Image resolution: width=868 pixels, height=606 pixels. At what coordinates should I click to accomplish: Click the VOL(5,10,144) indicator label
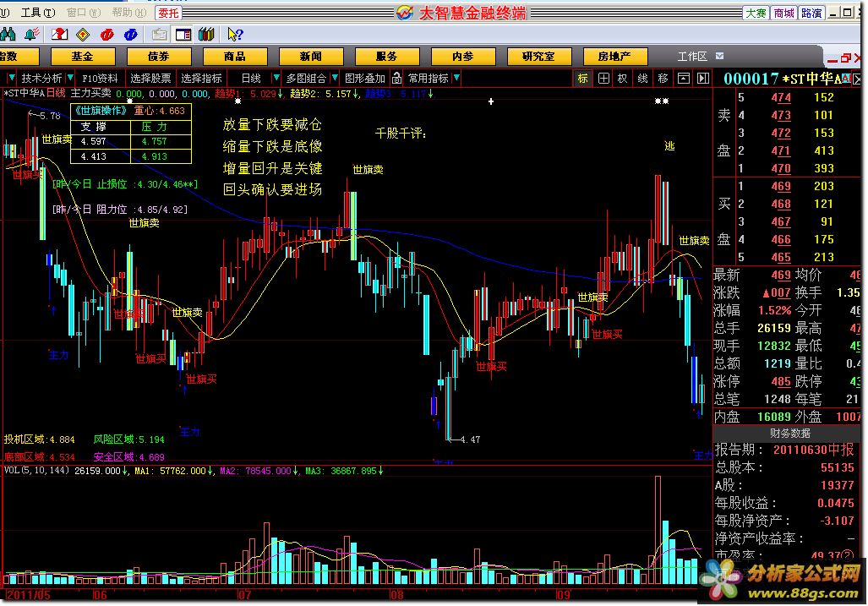pyautogui.click(x=36, y=471)
